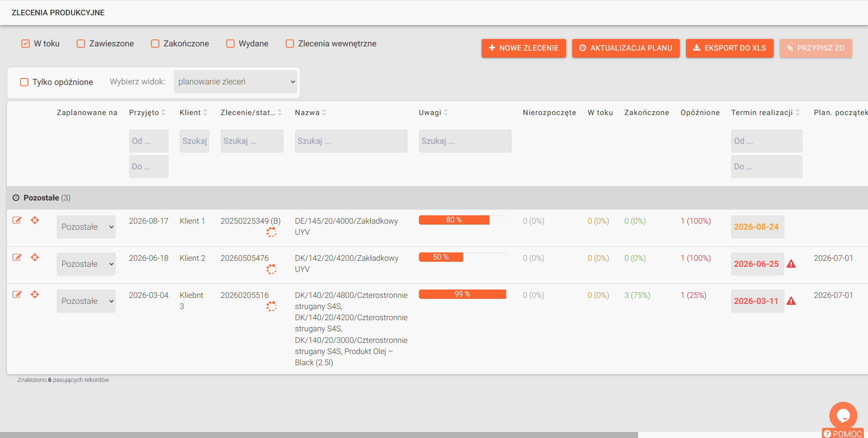The width and height of the screenshot is (868, 438).
Task: Click the EKSPORT DO XLS button
Action: (730, 48)
